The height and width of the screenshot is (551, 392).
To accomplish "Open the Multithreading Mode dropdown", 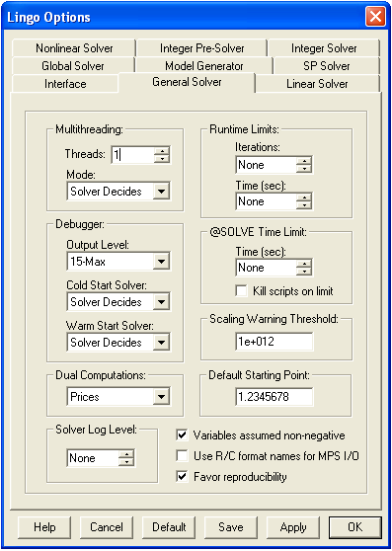I will click(x=161, y=192).
